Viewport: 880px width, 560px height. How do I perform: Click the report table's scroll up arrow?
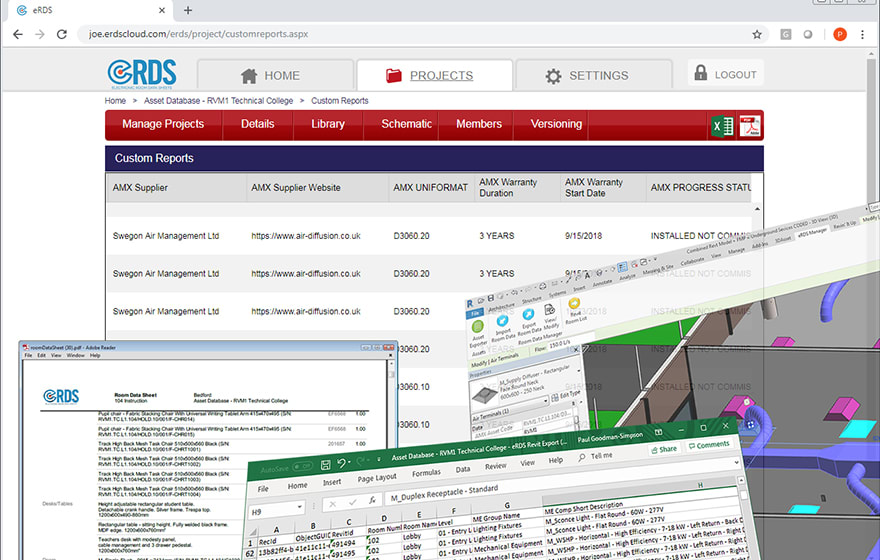coord(757,209)
